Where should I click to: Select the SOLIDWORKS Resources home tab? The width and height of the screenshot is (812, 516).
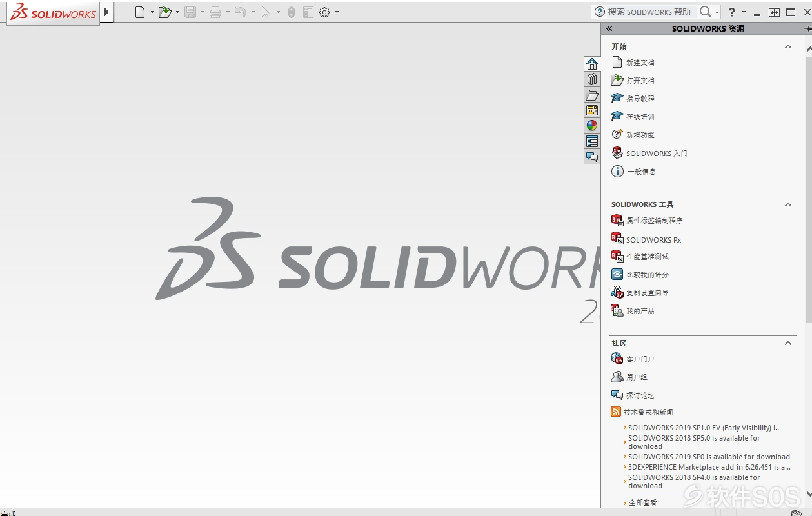click(x=592, y=64)
